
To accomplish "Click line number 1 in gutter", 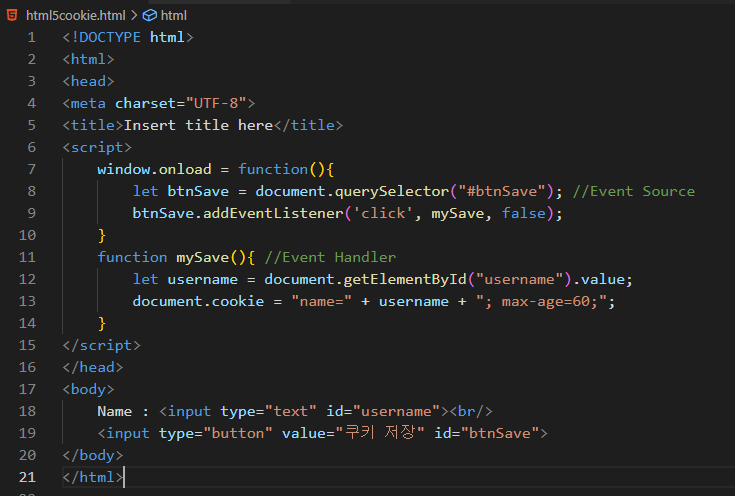I will click(31, 37).
